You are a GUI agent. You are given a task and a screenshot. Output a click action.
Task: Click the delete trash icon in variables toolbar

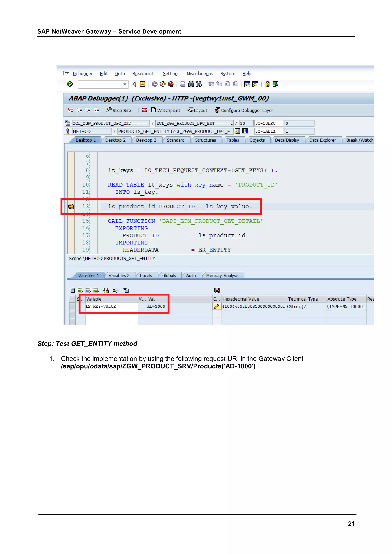73,290
